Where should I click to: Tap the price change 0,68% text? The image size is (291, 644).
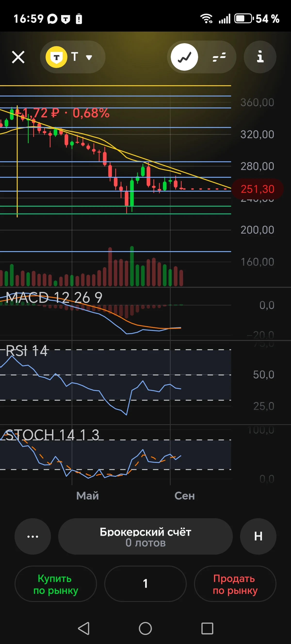pyautogui.click(x=91, y=113)
